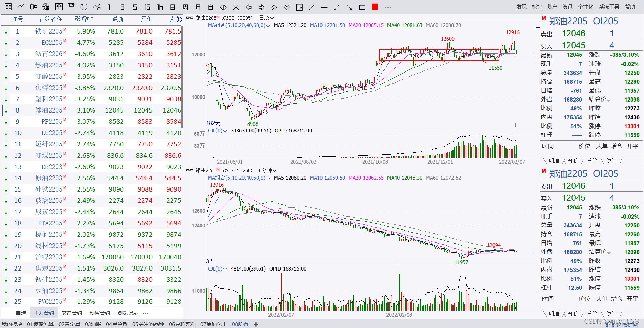
Task: Open the 5分钟 period dropdown
Action: (x=268, y=170)
